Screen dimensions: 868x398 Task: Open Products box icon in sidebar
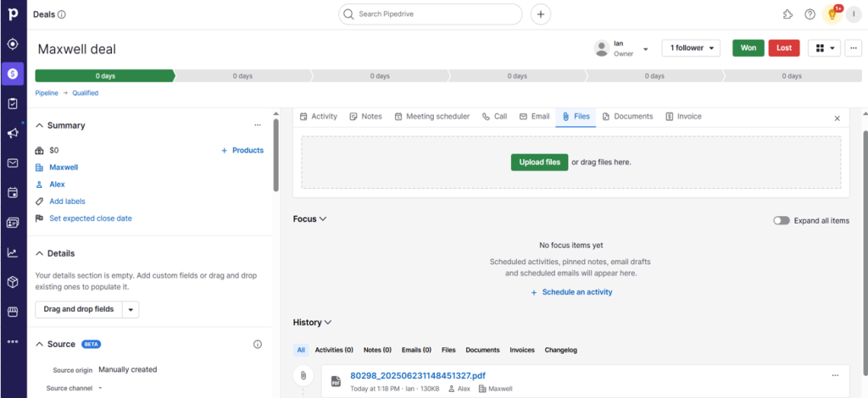tap(13, 283)
